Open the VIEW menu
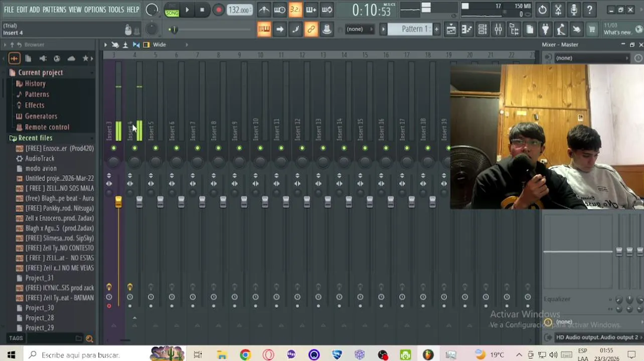This screenshot has width=644, height=361. point(75,10)
